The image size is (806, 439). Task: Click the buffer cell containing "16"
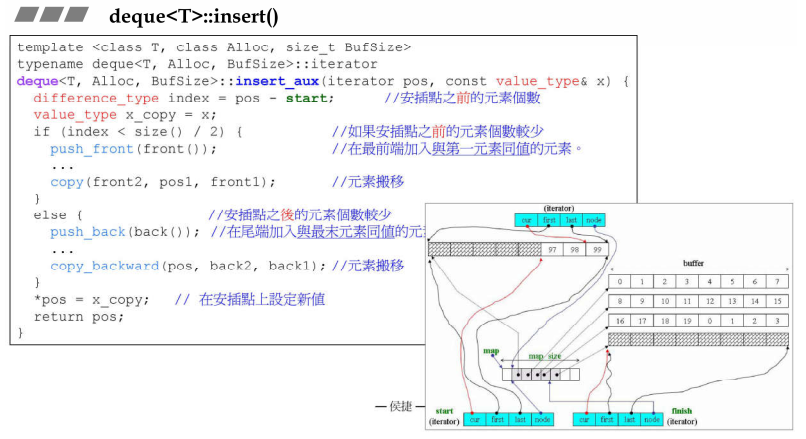pos(619,321)
